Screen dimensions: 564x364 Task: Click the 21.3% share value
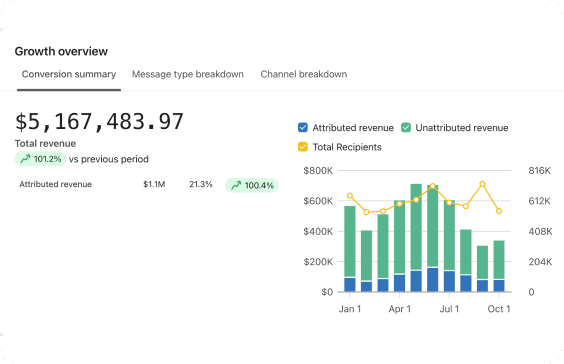coord(201,185)
